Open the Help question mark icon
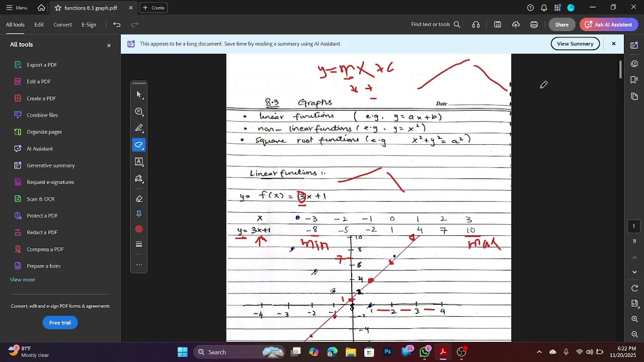The height and width of the screenshot is (362, 644). (x=530, y=8)
